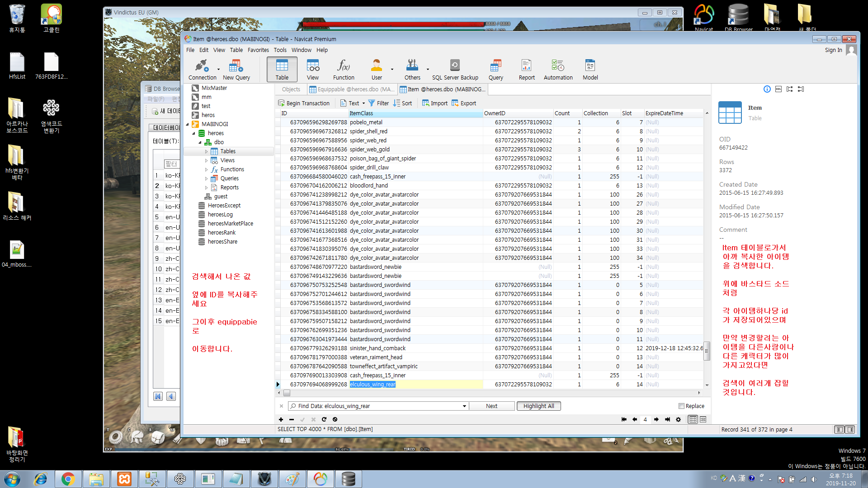The image size is (868, 488).
Task: Open the Connection toolbar button
Action: coord(202,69)
